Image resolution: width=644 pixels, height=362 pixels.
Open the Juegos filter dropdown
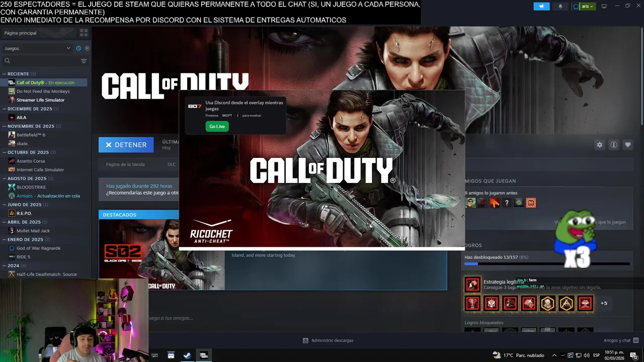pyautogui.click(x=37, y=48)
